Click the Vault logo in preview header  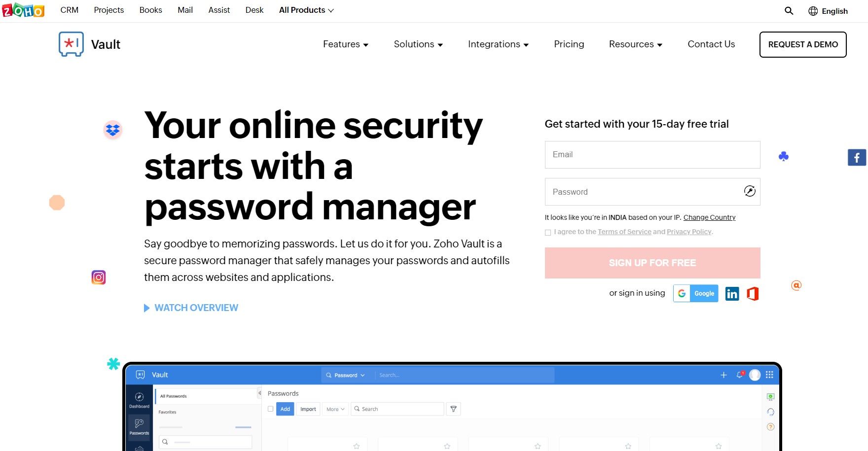tap(141, 375)
